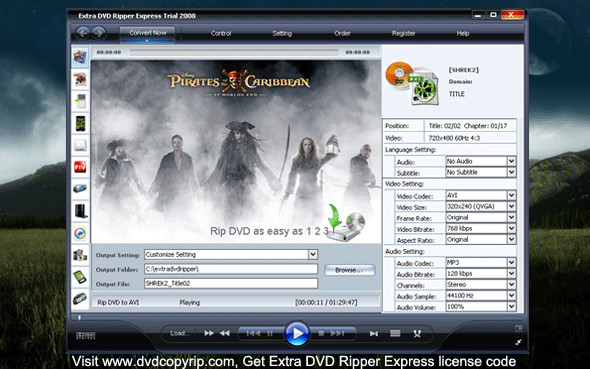Expand the Output Setting combo box
This screenshot has height=369, width=590.
[313, 255]
